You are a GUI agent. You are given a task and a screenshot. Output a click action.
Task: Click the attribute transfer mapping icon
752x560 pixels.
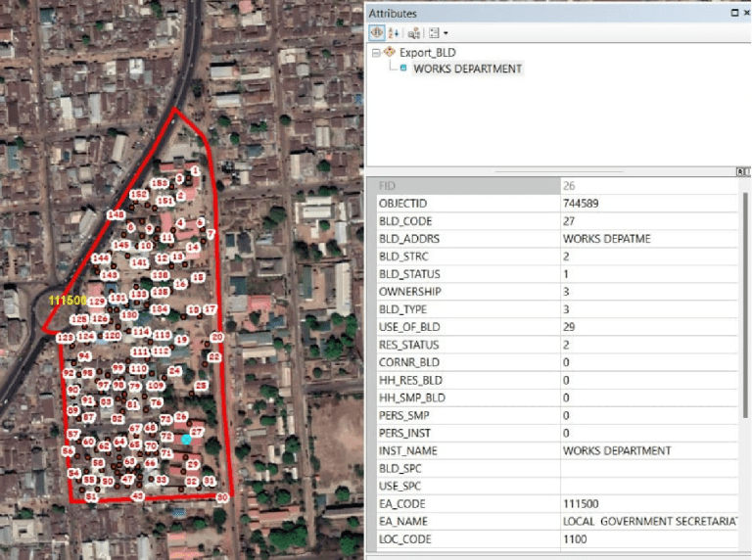point(414,33)
